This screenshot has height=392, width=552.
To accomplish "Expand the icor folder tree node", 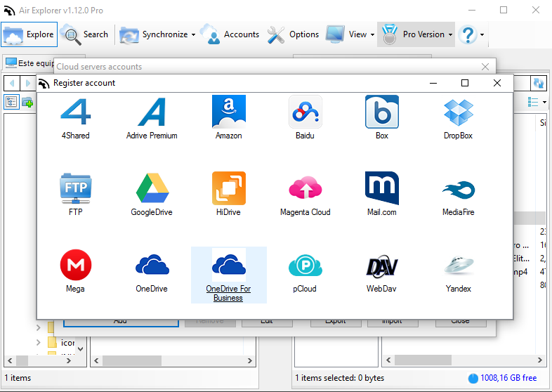I will pos(39,342).
